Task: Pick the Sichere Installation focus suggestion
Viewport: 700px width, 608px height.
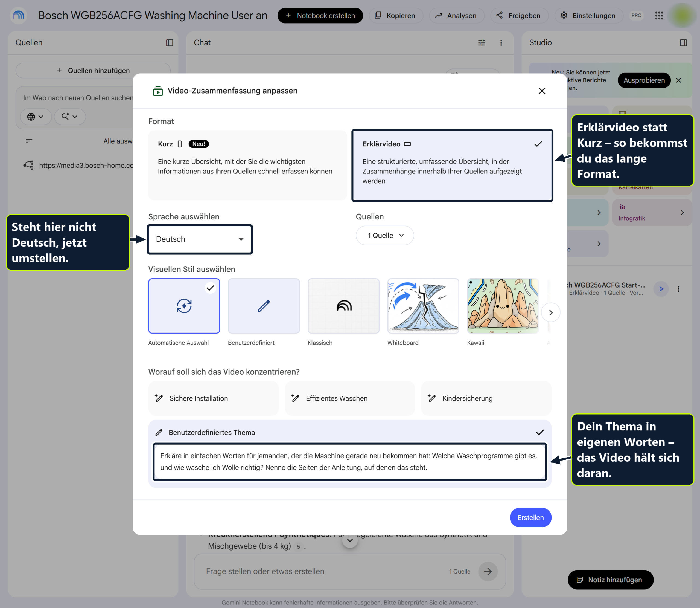Action: pos(214,398)
